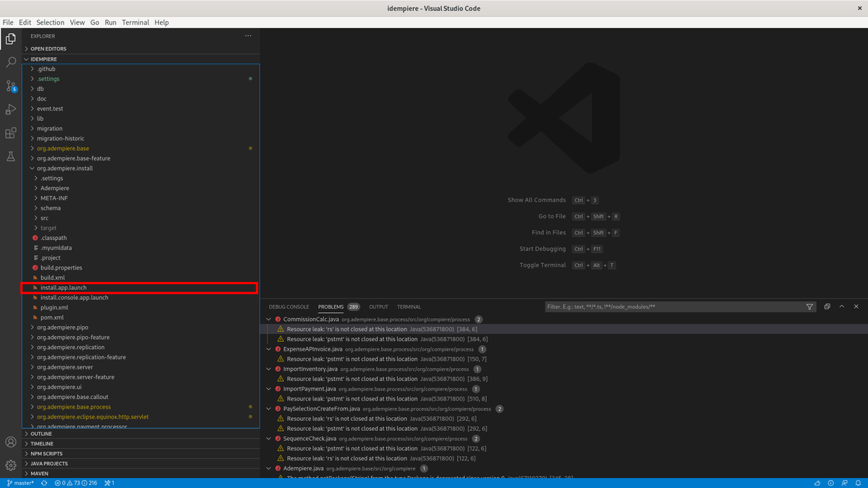Open the Test flask view
The image size is (868, 488).
coord(11,156)
